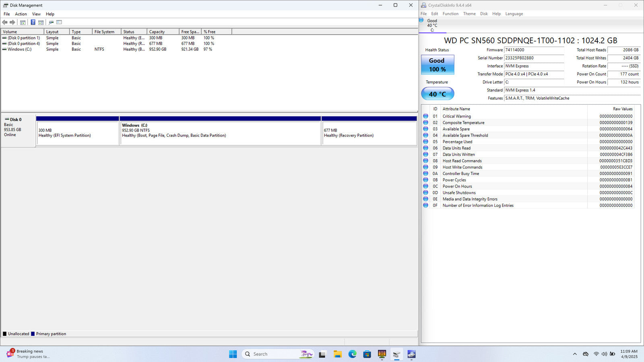Click the Firmware value field 74114000

tap(534, 50)
